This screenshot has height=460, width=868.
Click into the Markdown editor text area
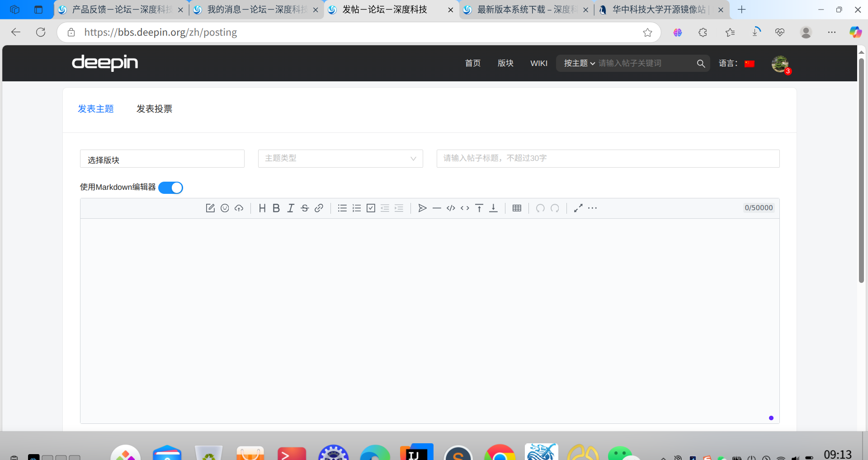(x=430, y=321)
